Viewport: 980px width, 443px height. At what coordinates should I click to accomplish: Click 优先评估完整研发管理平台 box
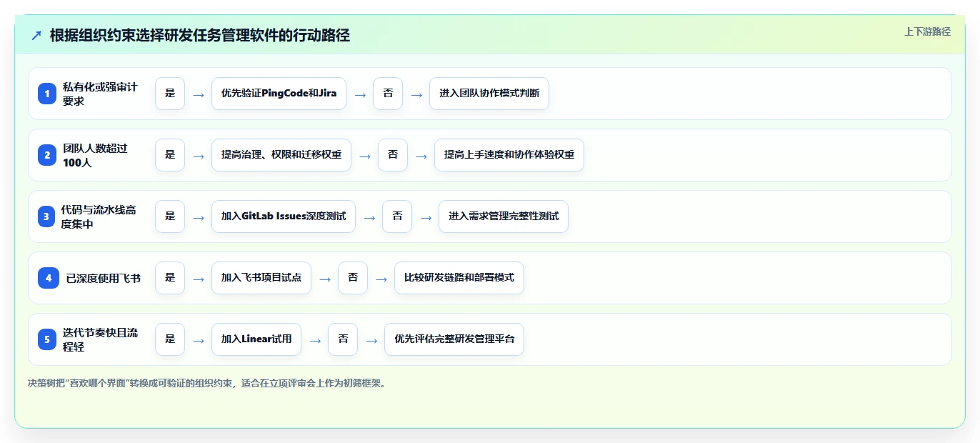(454, 339)
